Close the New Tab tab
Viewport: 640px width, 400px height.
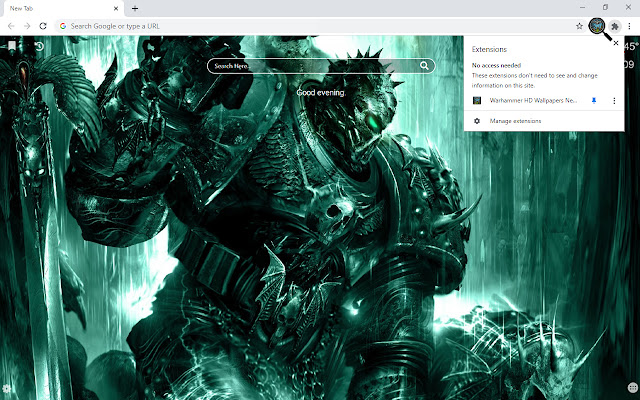click(116, 8)
